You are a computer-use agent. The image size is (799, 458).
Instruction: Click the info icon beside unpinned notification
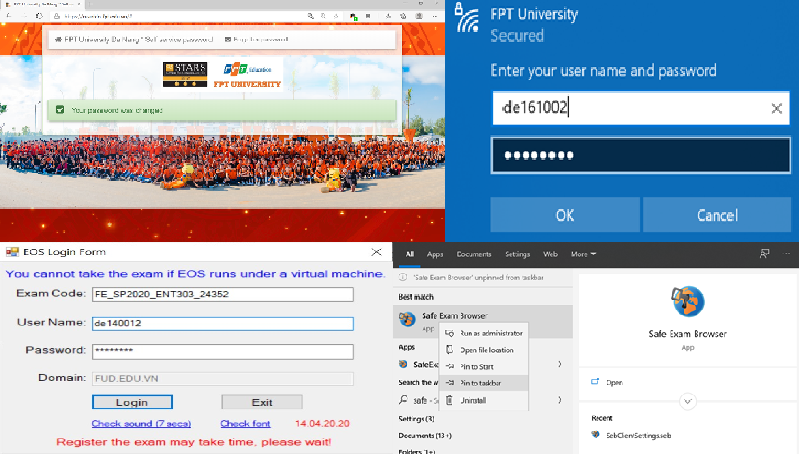403,277
